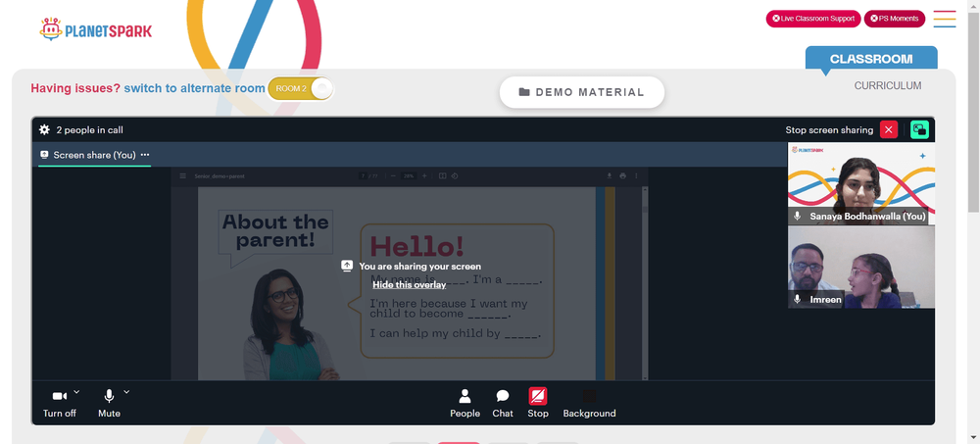Turn off the camera
The height and width of the screenshot is (444, 980).
pos(60,403)
